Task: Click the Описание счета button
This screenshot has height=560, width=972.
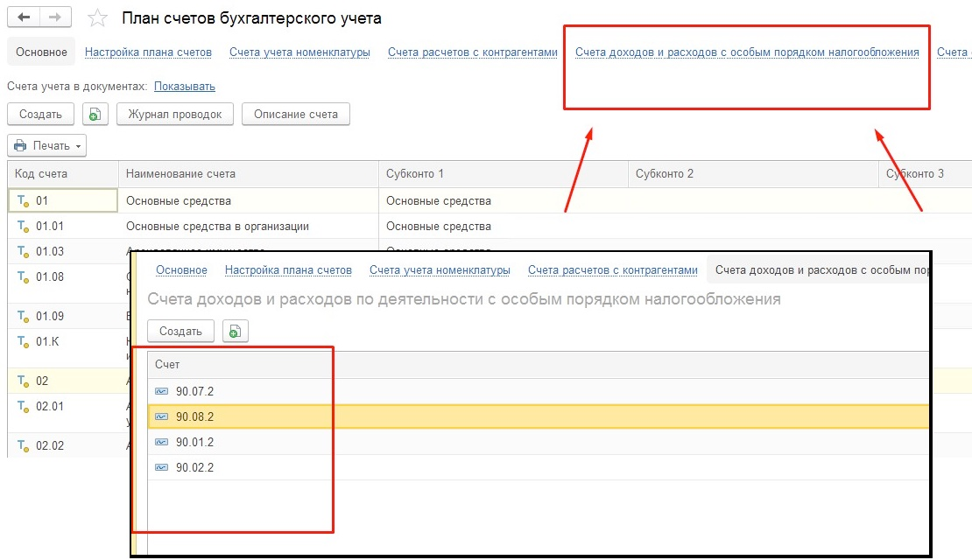Action: (x=296, y=114)
